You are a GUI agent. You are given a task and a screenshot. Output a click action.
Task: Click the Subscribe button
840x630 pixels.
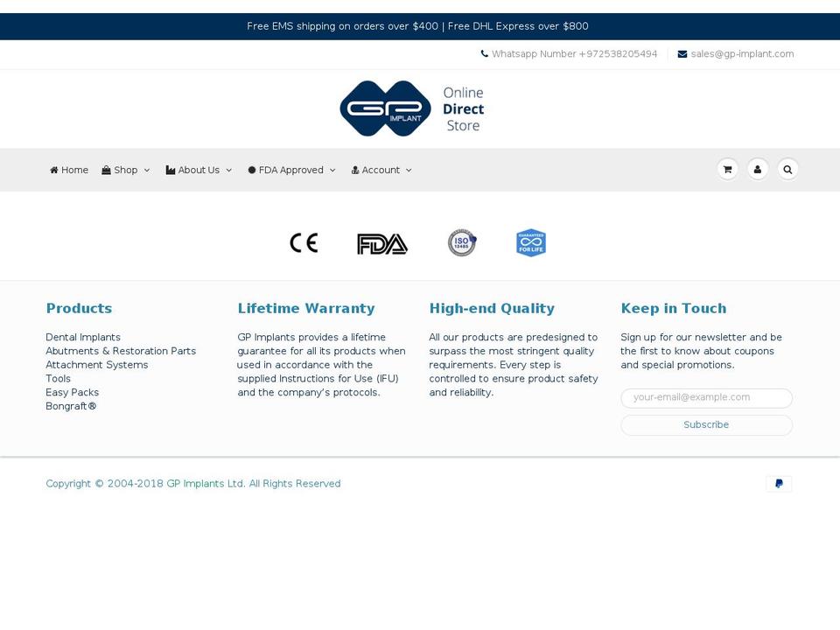tap(707, 425)
